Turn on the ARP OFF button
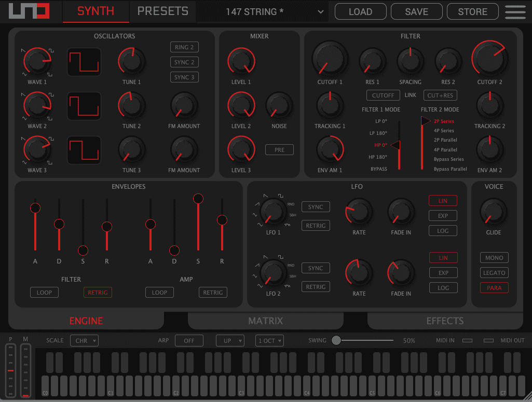The width and height of the screenshot is (532, 402). coord(189,341)
